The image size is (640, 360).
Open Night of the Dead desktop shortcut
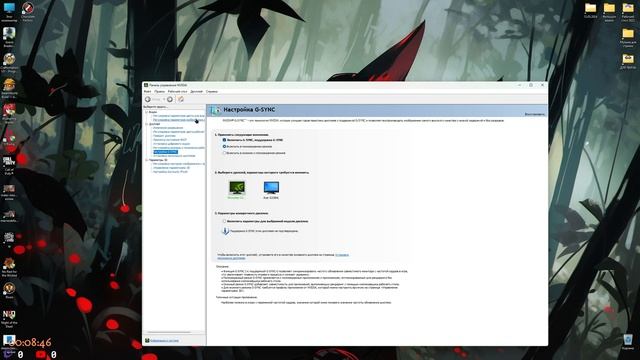(x=9, y=318)
